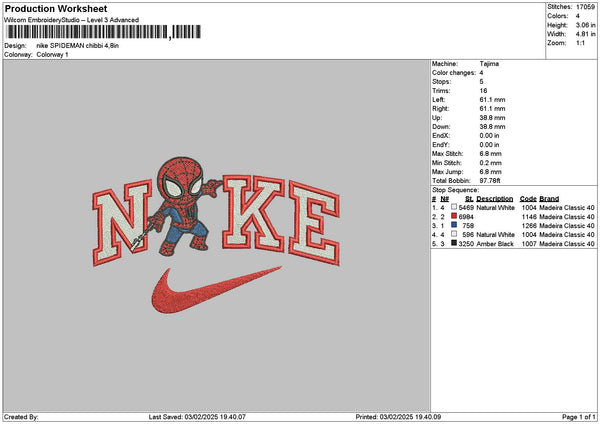Select the Width value 4.81 in
The height and width of the screenshot is (424, 600).
coord(585,34)
